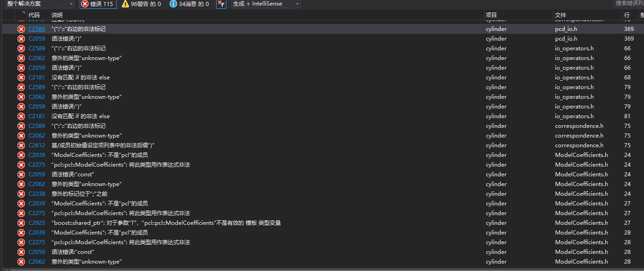Select boost::shared_ptr template argument error description
Image resolution: width=644 pixels, height=271 pixels.
click(166, 223)
